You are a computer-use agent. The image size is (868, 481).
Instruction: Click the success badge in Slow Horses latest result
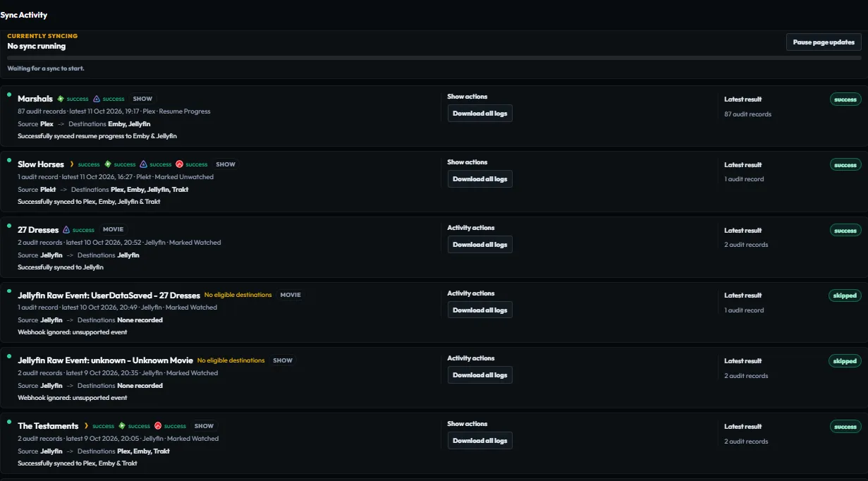pos(845,165)
